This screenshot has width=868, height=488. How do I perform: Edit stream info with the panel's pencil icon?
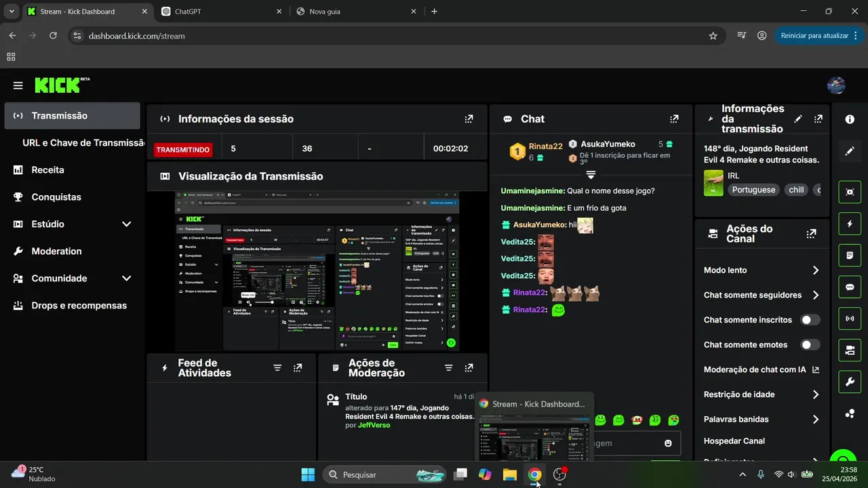(x=798, y=119)
